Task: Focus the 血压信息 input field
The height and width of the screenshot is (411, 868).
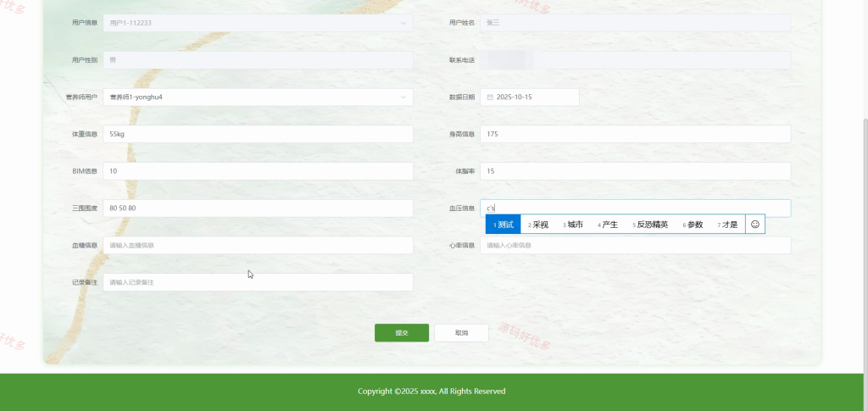Action: coord(636,208)
